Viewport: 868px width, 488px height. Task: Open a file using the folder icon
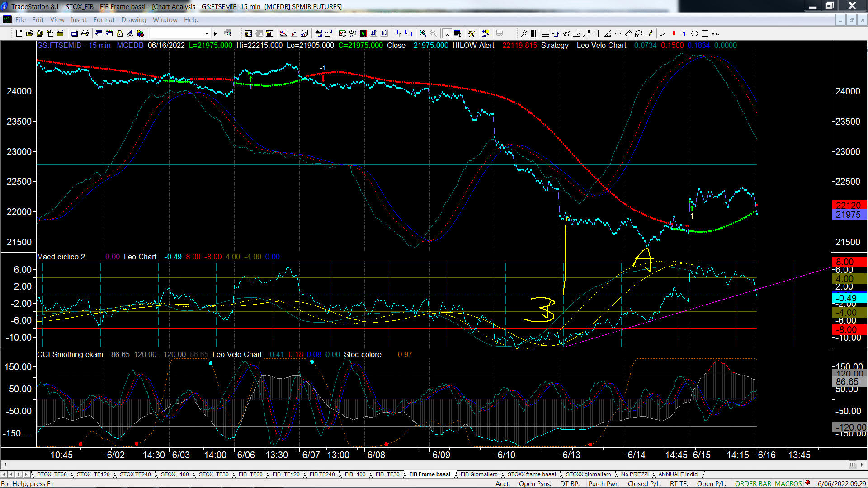click(29, 33)
